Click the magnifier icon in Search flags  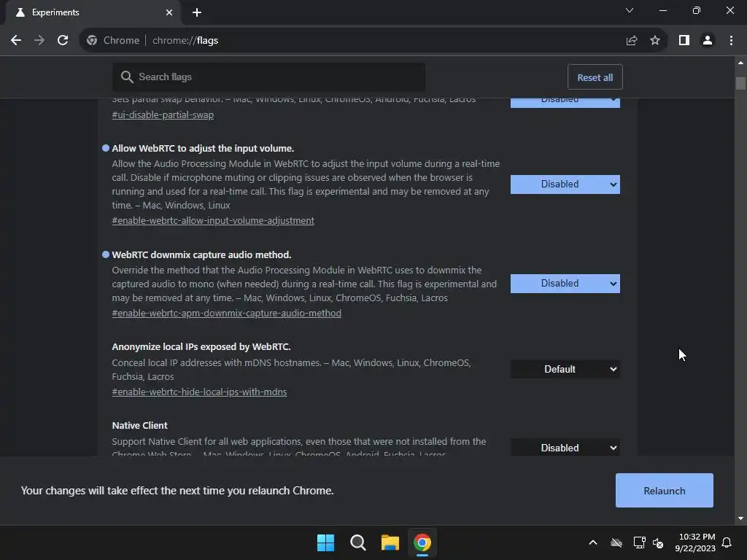[127, 77]
